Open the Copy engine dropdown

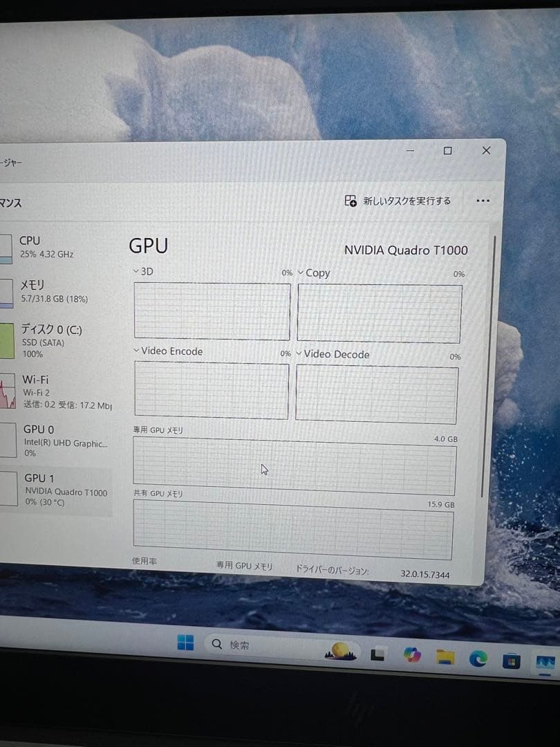click(x=301, y=273)
